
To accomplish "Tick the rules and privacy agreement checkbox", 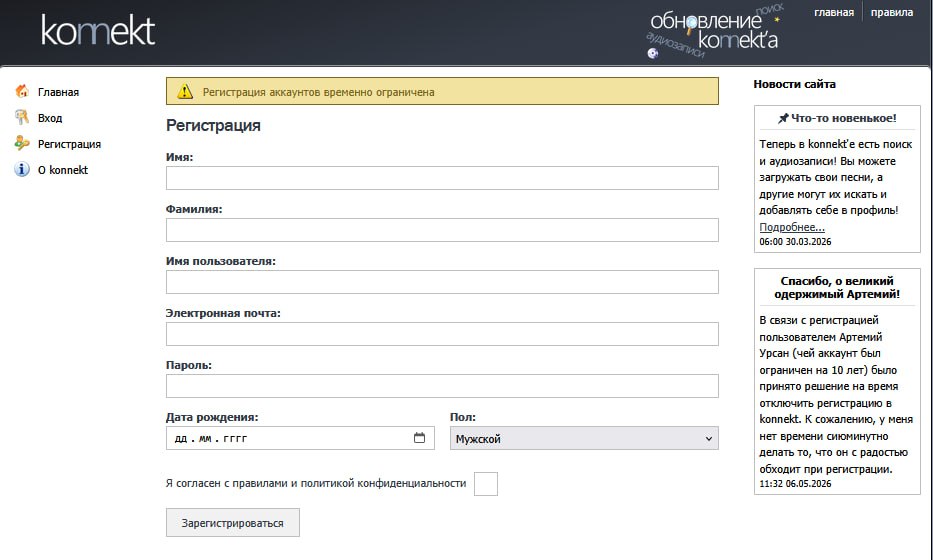I will [x=486, y=484].
